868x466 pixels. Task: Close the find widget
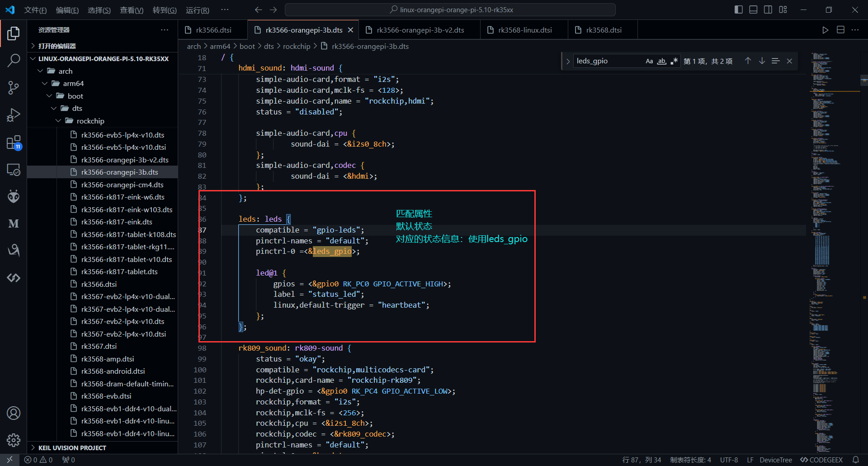(789, 61)
